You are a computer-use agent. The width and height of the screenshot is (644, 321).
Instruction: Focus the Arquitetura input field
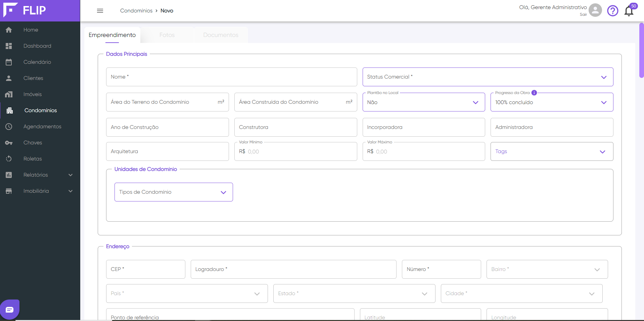167,151
